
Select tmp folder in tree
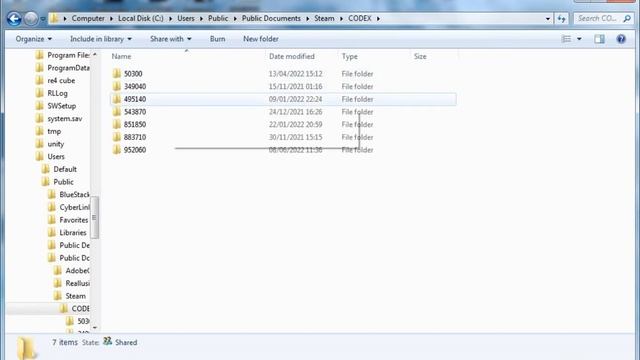pyautogui.click(x=49, y=131)
